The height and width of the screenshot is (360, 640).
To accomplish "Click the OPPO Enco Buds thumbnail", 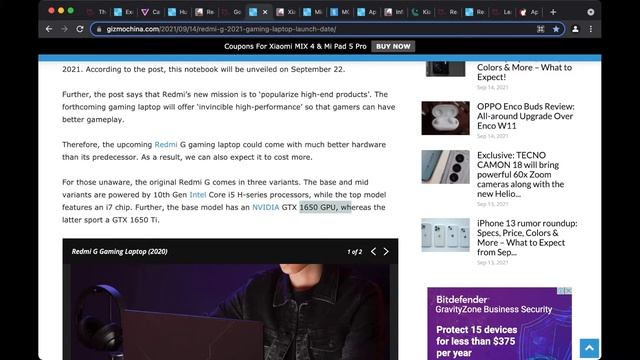I will click(x=445, y=118).
